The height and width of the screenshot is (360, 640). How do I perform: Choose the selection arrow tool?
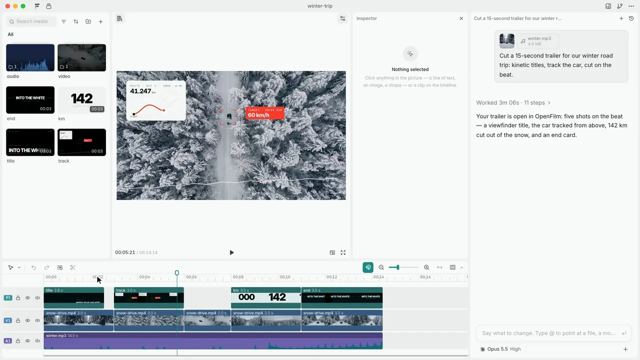pos(11,267)
